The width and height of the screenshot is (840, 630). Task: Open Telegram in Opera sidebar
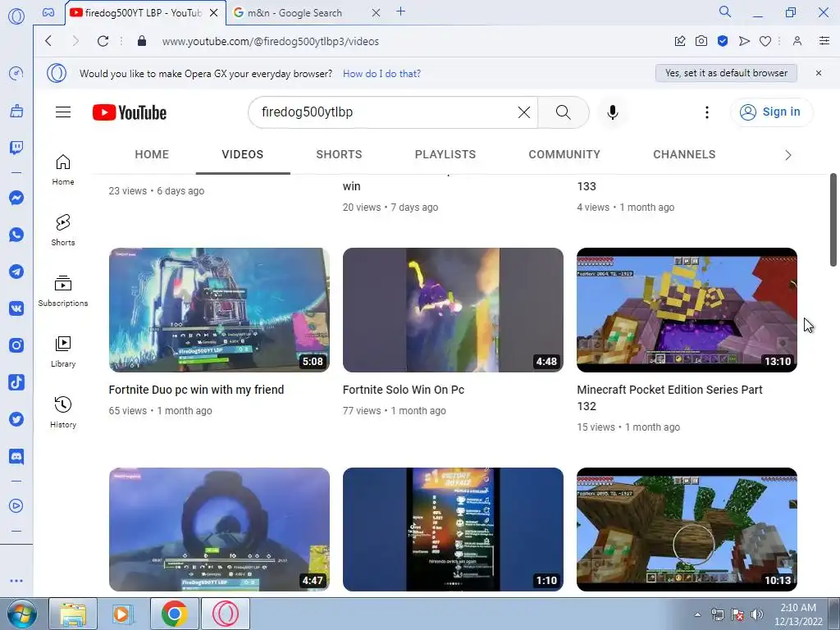click(16, 272)
